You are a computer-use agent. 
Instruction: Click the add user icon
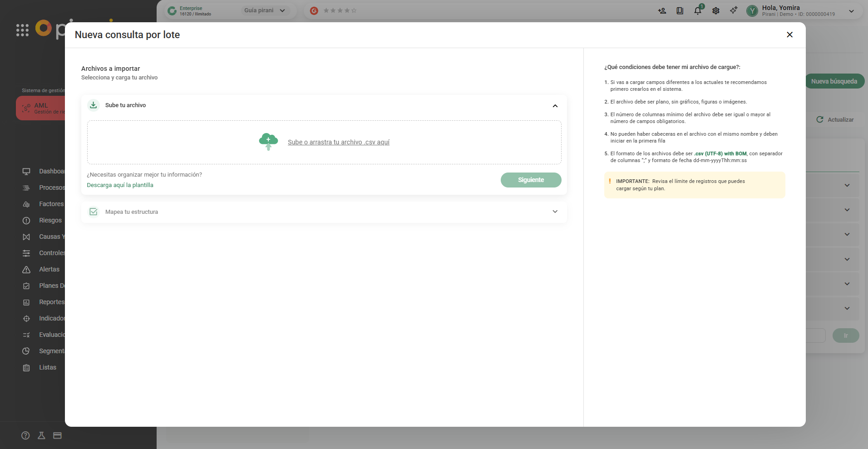(662, 11)
